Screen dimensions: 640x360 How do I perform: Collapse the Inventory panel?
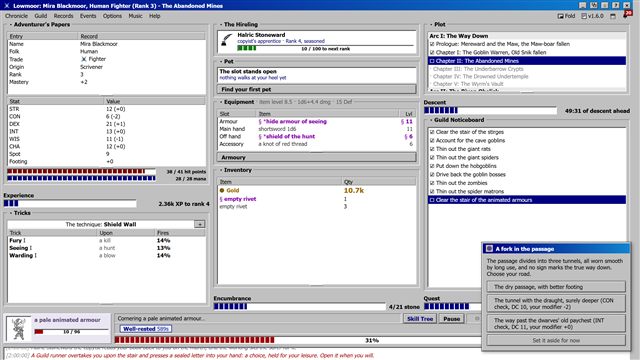(x=220, y=170)
